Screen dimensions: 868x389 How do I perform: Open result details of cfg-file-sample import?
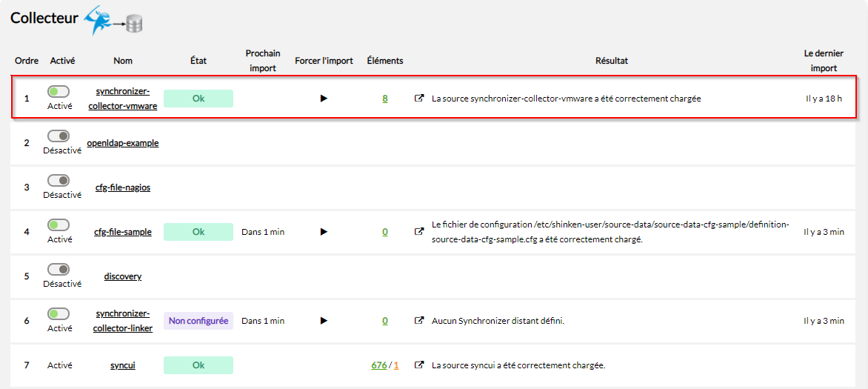(x=419, y=232)
